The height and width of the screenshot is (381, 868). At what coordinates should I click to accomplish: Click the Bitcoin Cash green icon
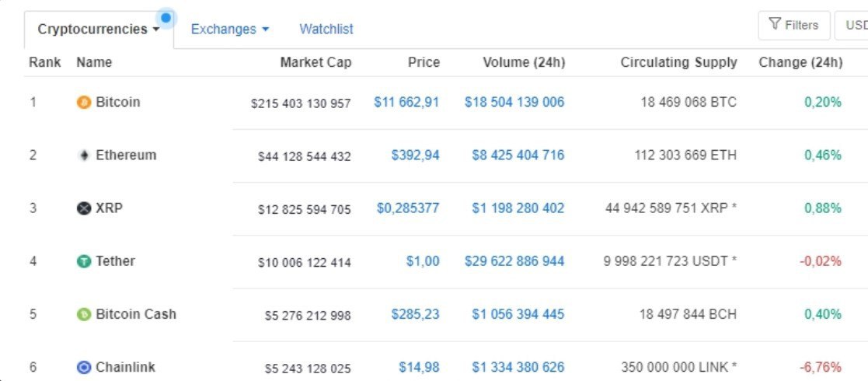tap(84, 315)
